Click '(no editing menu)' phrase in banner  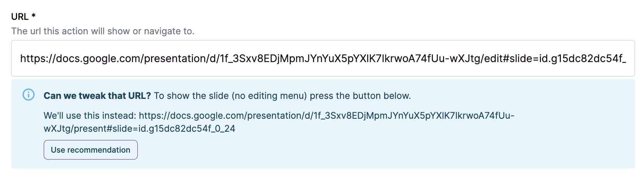point(269,96)
